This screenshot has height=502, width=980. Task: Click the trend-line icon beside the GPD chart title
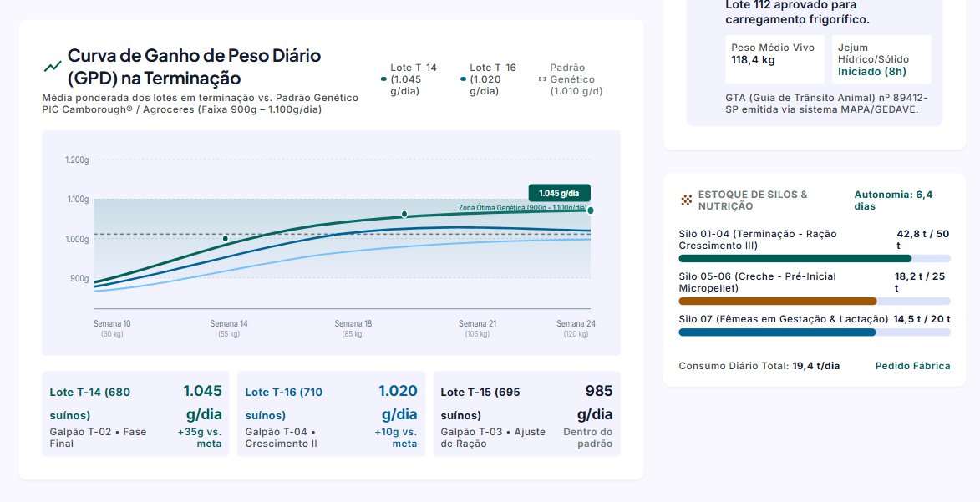coord(53,67)
